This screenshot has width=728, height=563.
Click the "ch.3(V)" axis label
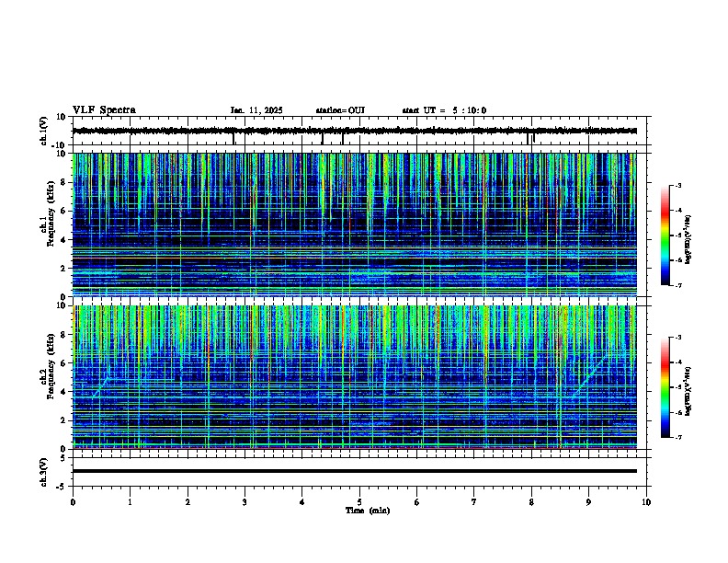pos(44,473)
